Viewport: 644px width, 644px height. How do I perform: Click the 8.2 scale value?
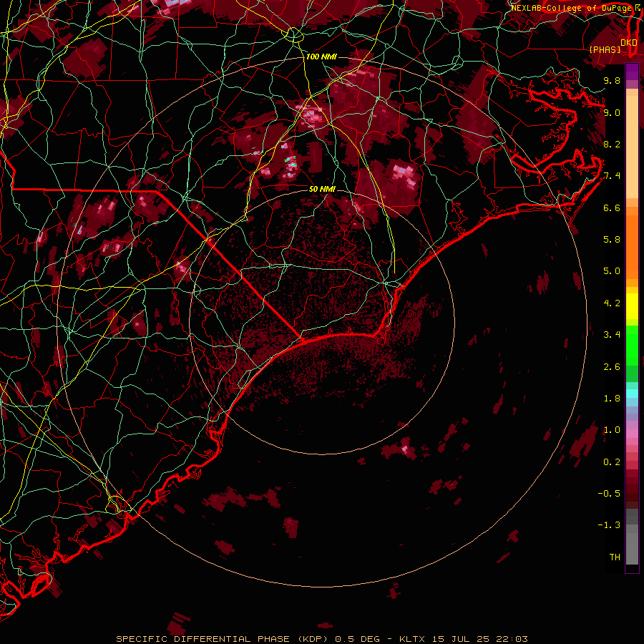(x=612, y=144)
